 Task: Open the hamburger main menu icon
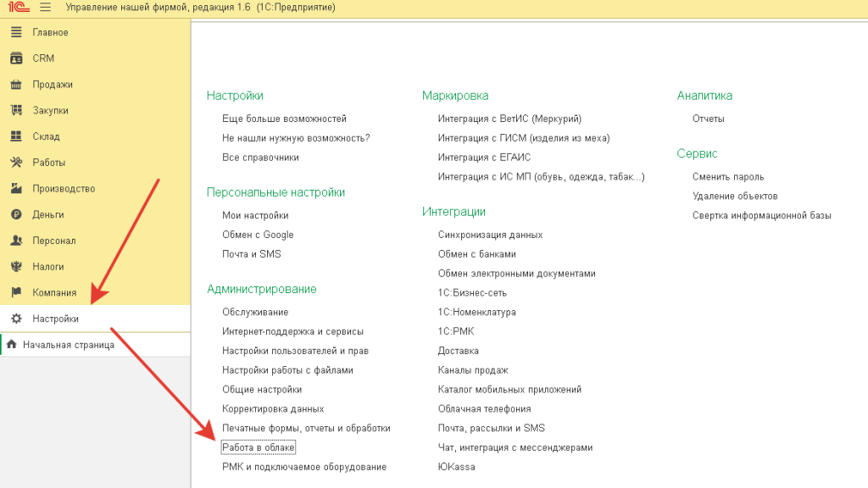coord(46,7)
